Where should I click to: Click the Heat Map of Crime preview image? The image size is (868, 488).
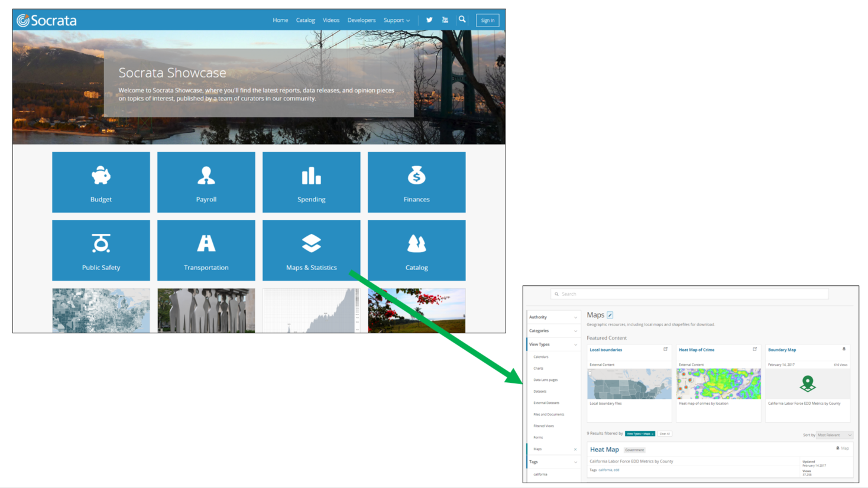[718, 383]
